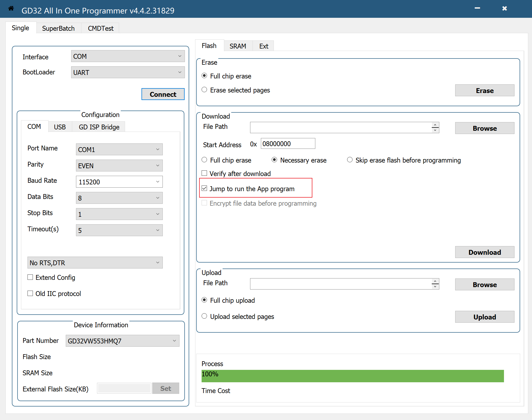Expand the Baud Rate combo box
The width and height of the screenshot is (532, 420).
pos(119,182)
